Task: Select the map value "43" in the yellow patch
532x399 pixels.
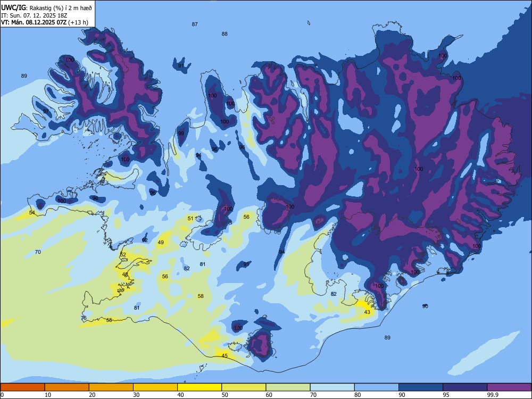Action: point(367,312)
